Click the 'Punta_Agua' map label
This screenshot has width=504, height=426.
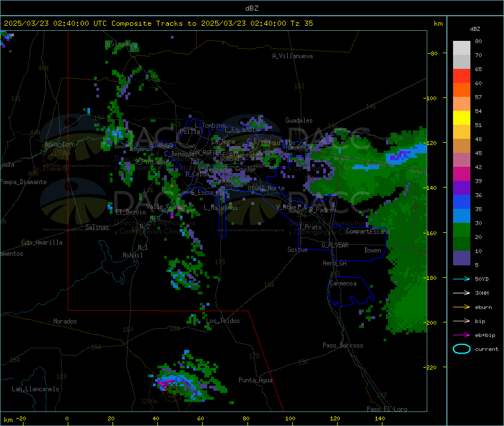[255, 380]
